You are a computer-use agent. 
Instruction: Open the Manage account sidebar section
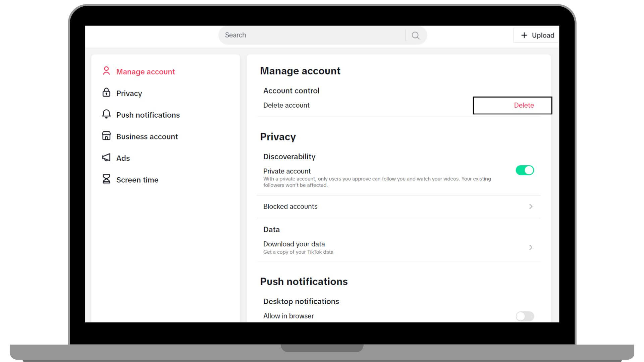146,72
